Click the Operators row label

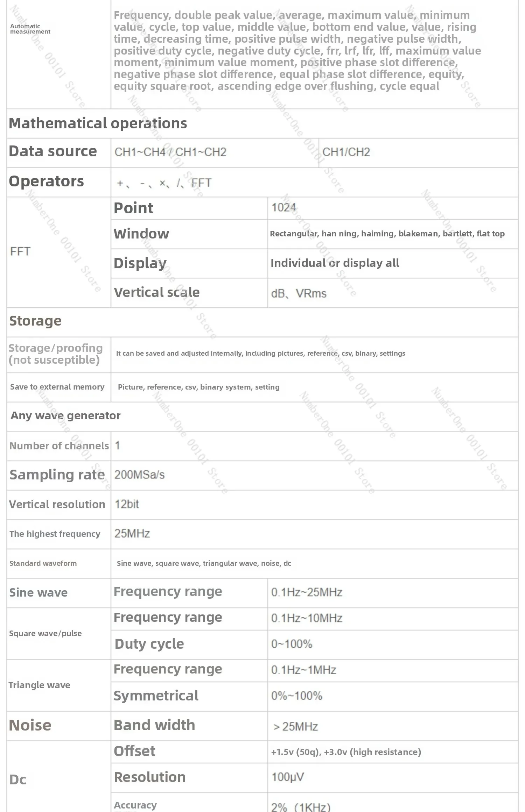pyautogui.click(x=46, y=181)
